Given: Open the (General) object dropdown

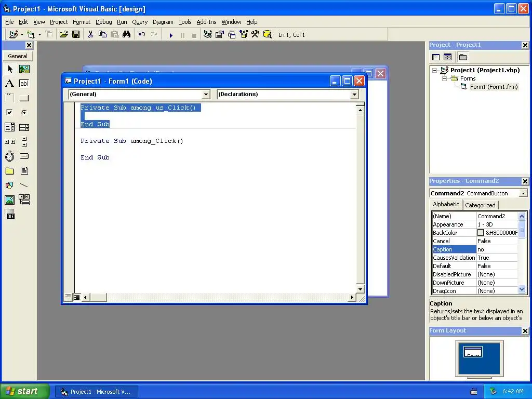Looking at the screenshot, I should click(206, 95).
